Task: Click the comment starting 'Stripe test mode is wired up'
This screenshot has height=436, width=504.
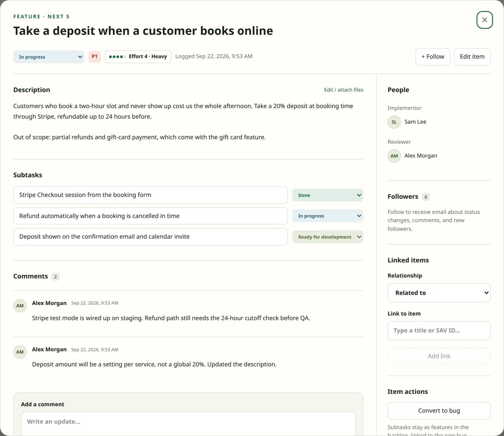Action: pos(171,318)
